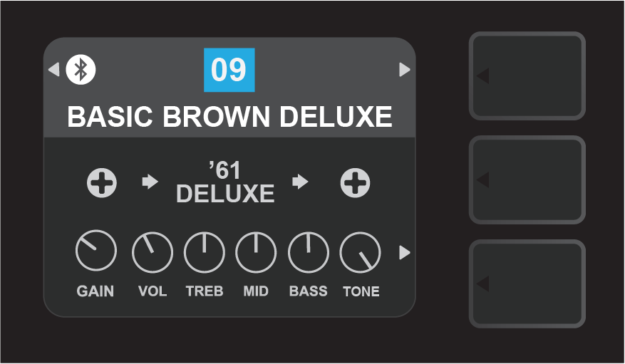Click the signal arrow left of '61 Deluxe
Viewport: 625px width, 364px height.
click(x=150, y=182)
